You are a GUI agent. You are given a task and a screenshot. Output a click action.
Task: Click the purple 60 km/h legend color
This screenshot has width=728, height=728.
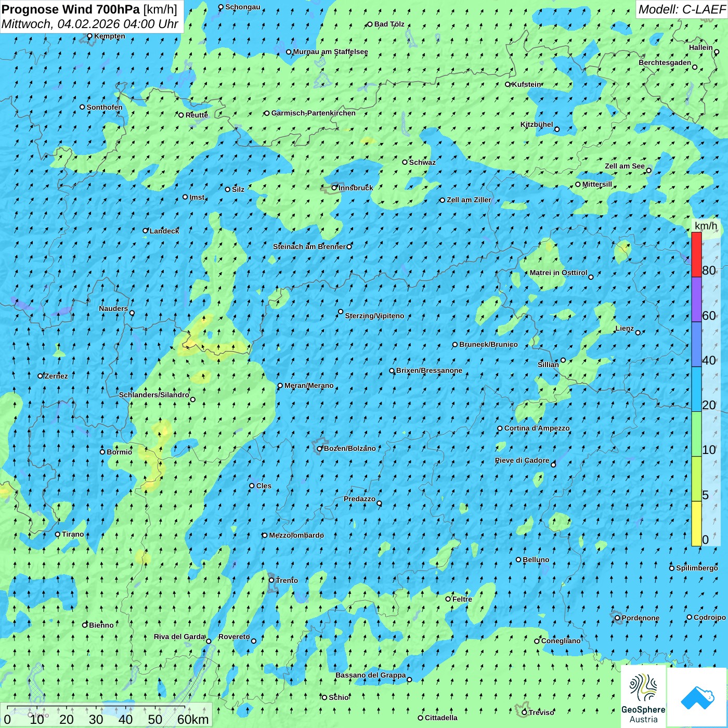(696, 300)
